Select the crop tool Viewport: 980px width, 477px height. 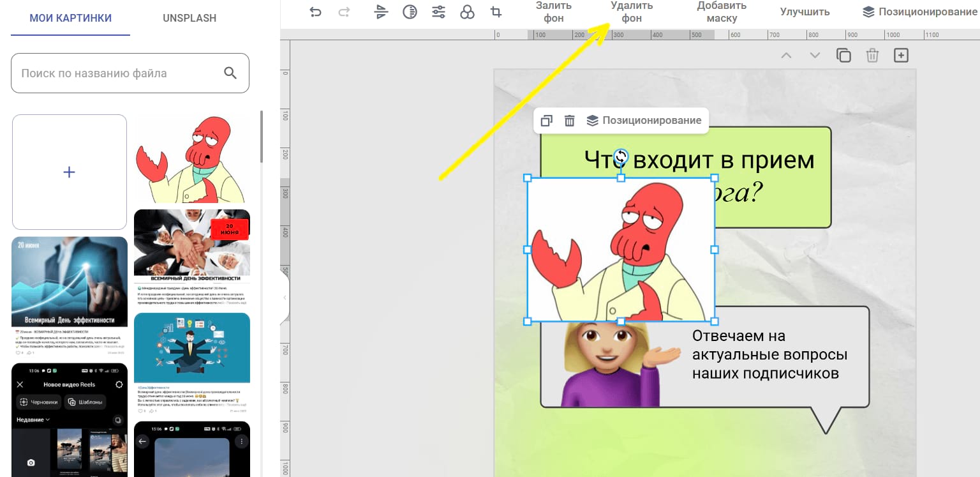click(496, 11)
